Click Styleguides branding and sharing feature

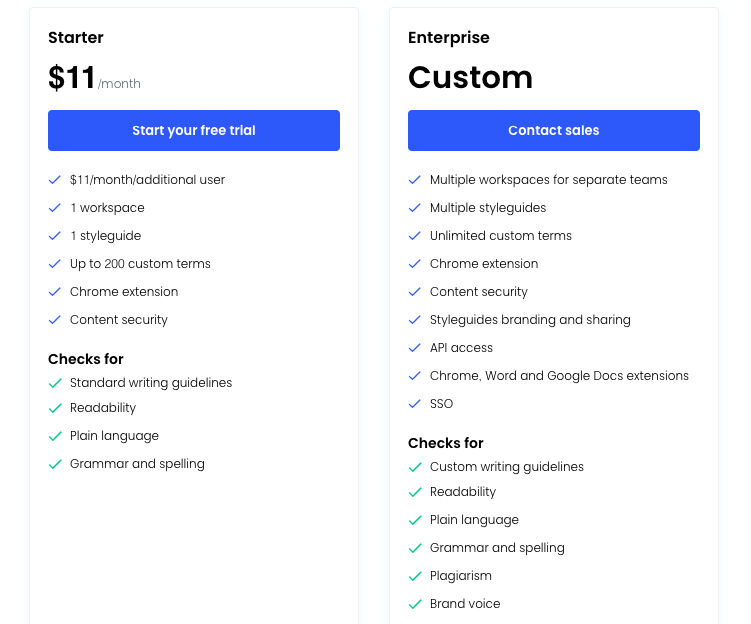530,320
